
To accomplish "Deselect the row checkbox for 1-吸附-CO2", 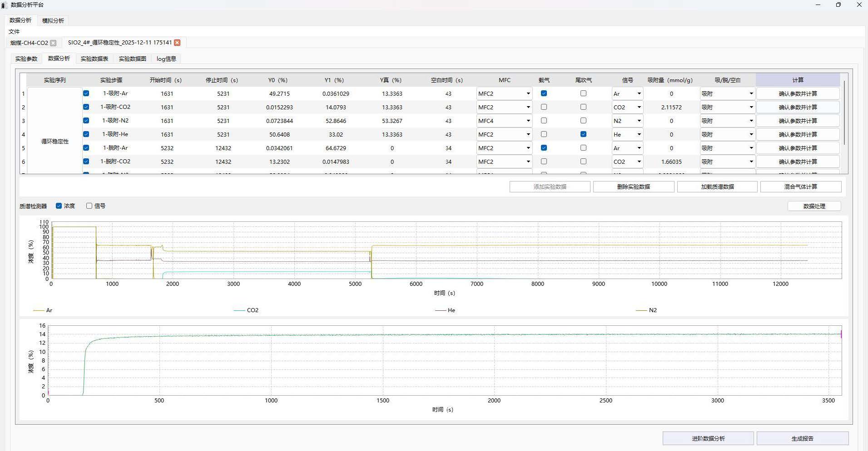I will [x=86, y=107].
